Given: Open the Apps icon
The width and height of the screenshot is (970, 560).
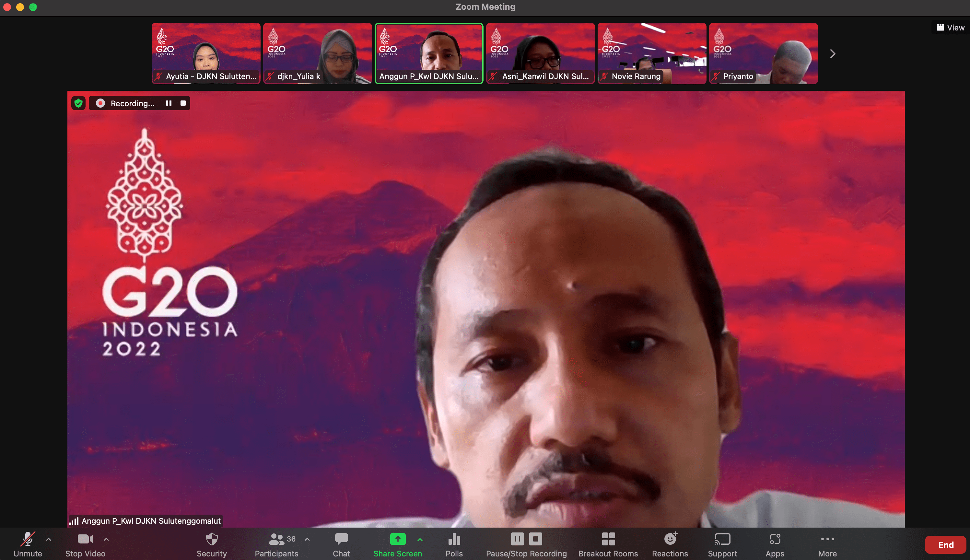Looking at the screenshot, I should (x=775, y=539).
